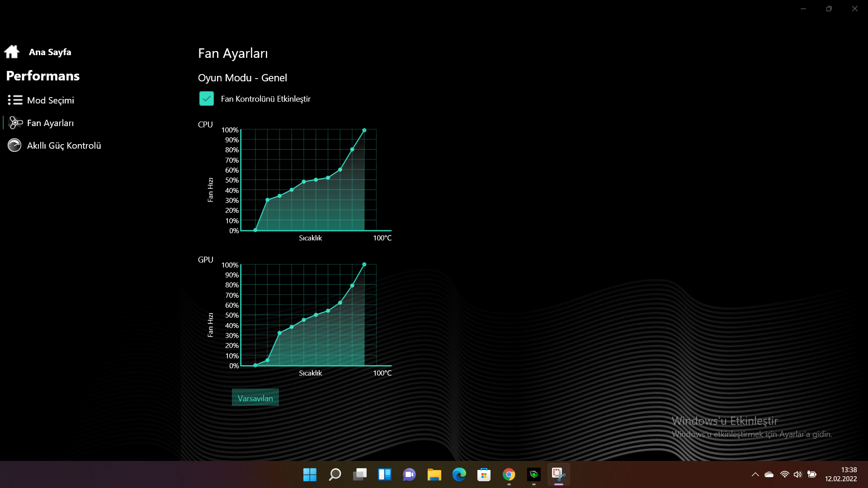
Task: Click the Snipping Tool taskbar icon
Action: coord(558,474)
